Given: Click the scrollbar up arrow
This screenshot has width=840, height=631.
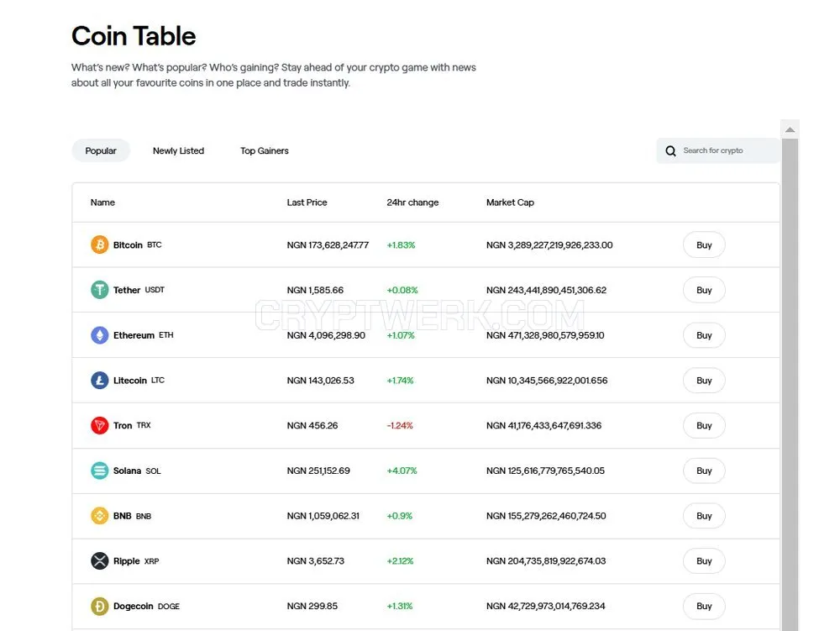Looking at the screenshot, I should (x=790, y=129).
